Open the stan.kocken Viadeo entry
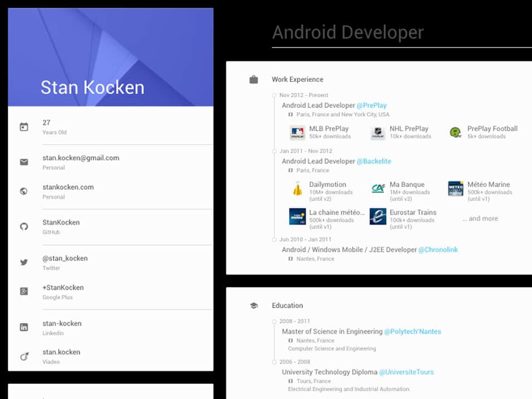This screenshot has width=532, height=399. [61, 352]
